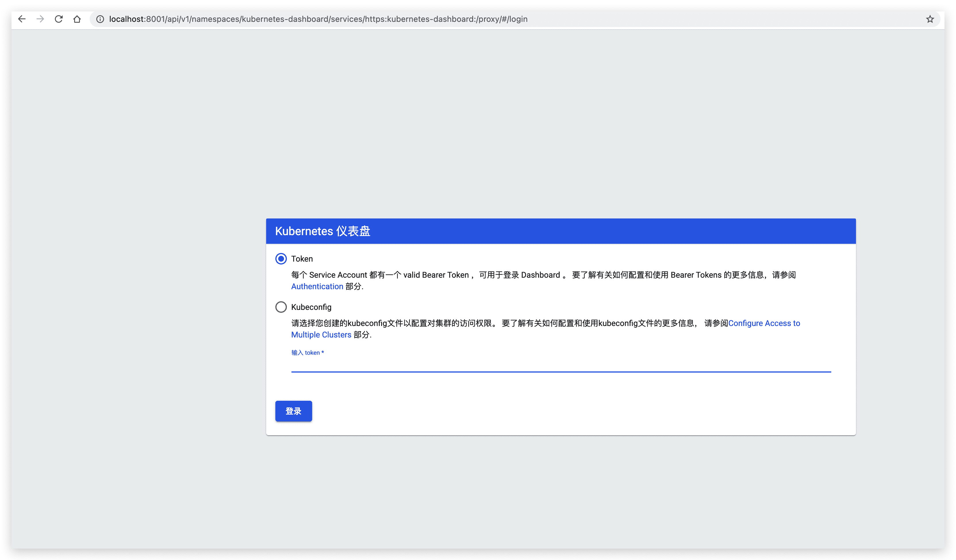Open Configure Access to Multiple Clusters link
The width and height of the screenshot is (956, 560).
click(764, 323)
